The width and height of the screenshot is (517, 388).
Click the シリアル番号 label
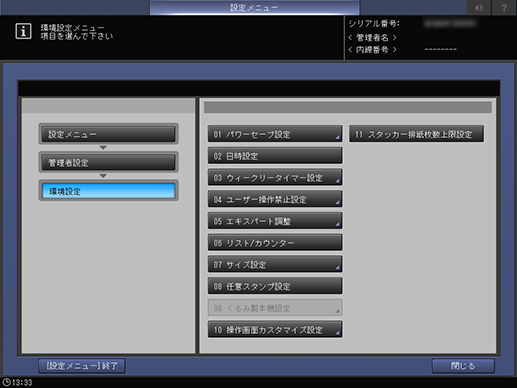click(x=374, y=23)
